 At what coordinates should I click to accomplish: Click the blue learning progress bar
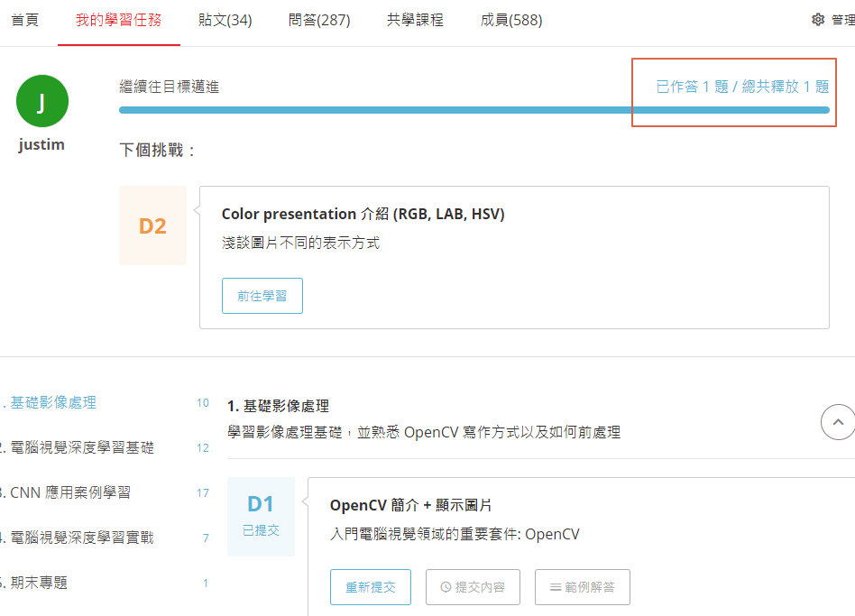click(473, 110)
